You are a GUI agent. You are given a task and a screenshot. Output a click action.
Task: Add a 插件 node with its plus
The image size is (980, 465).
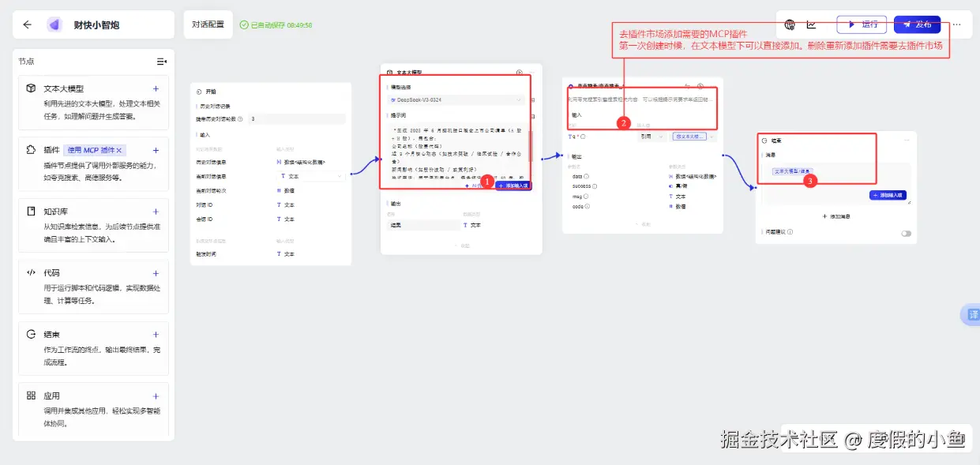pos(156,150)
